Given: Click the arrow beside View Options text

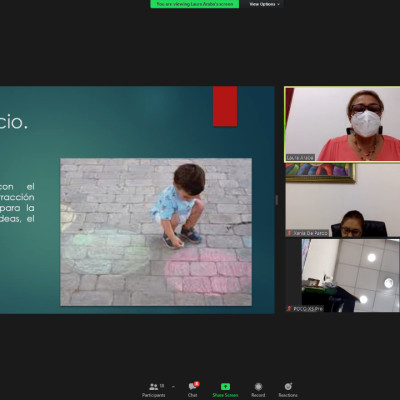Looking at the screenshot, I should (x=278, y=4).
